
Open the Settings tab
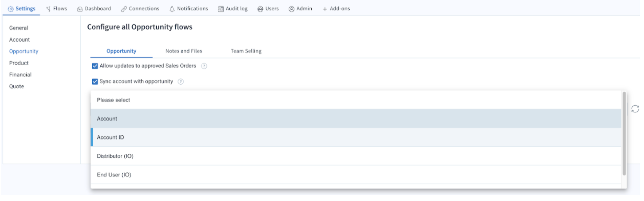coord(21,9)
